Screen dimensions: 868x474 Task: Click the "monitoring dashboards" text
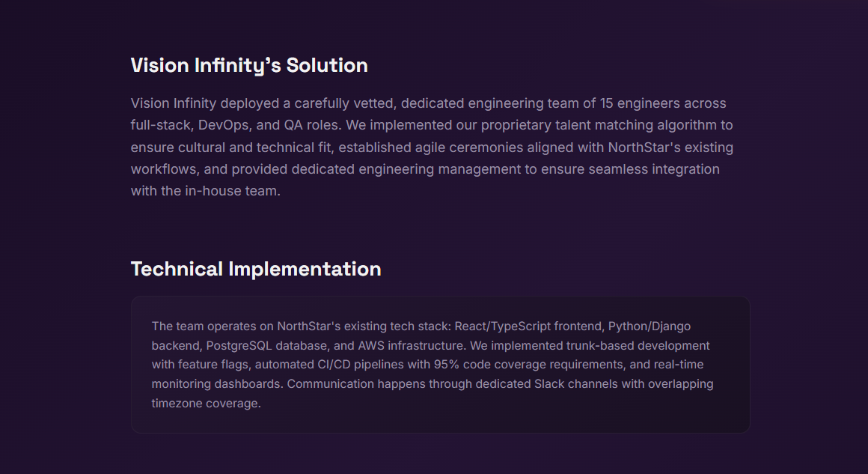pos(216,384)
